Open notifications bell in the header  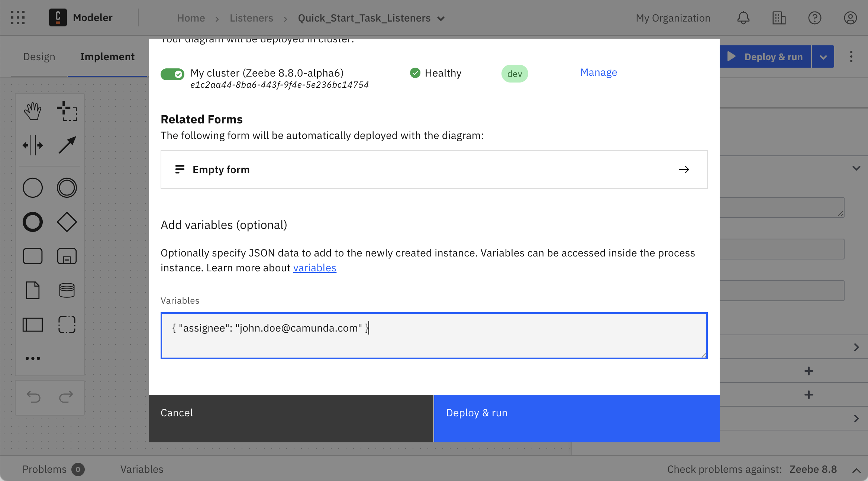(x=743, y=17)
